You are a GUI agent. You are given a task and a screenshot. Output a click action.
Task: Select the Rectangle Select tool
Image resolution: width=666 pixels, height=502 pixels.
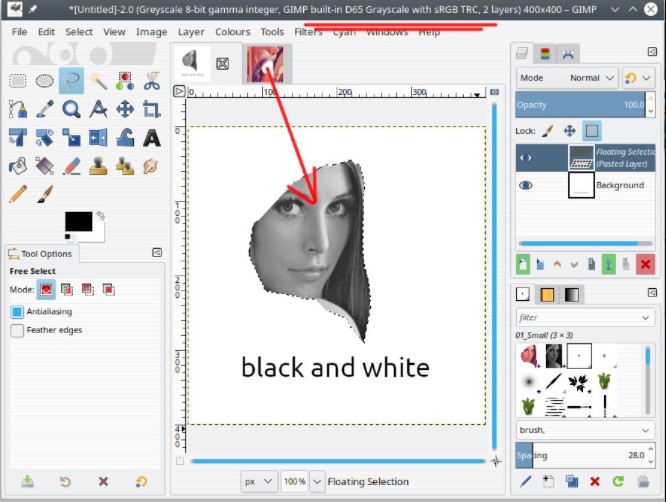click(17, 81)
